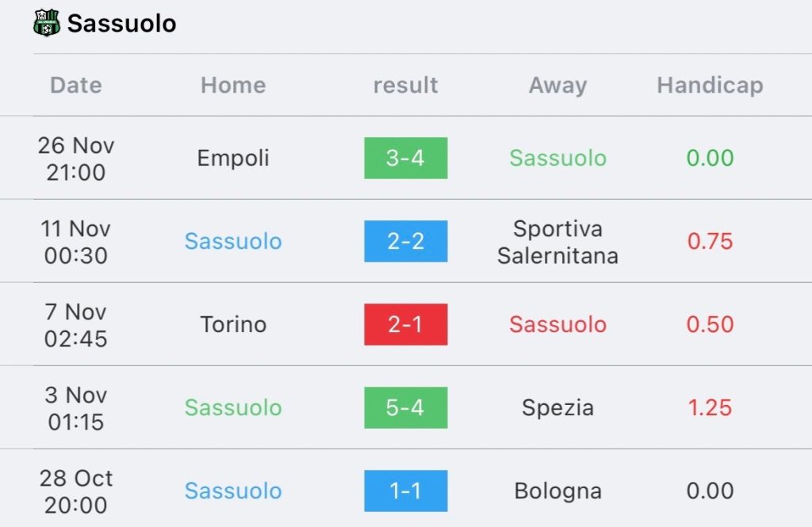Click the 0.75 handicap value

710,241
